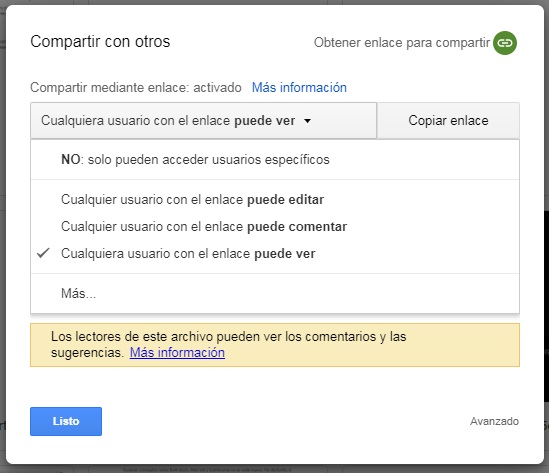Image resolution: width=549 pixels, height=473 pixels.
Task: Click the blue Listo button
Action: tap(66, 421)
